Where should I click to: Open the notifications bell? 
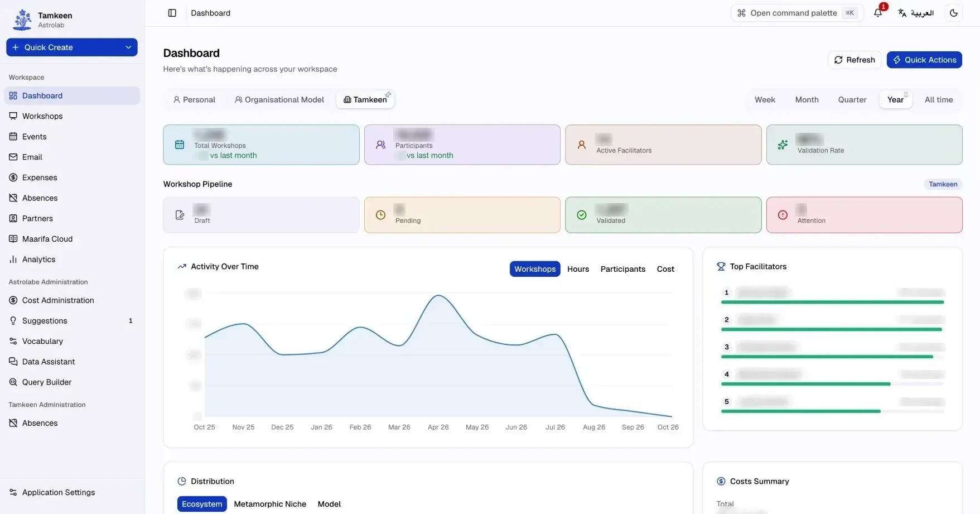[878, 13]
